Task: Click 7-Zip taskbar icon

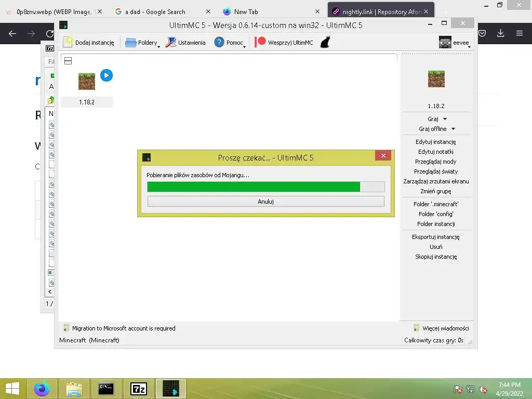Action: pos(138,389)
